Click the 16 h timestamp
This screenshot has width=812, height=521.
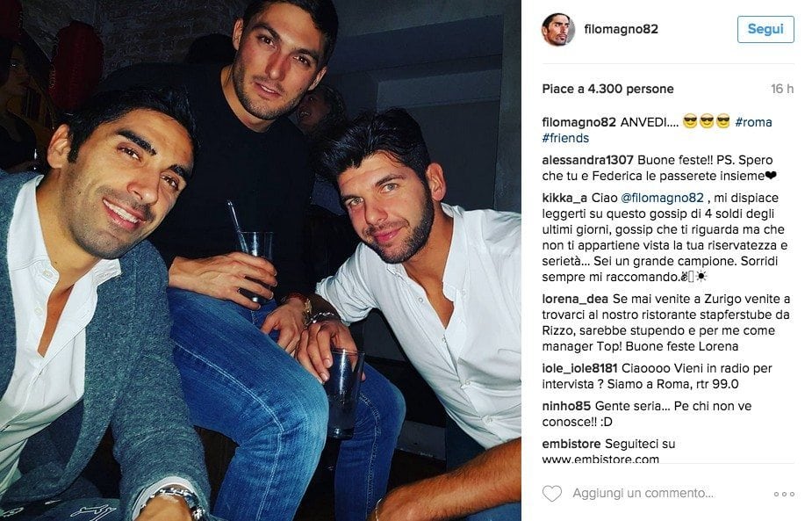[x=782, y=89]
